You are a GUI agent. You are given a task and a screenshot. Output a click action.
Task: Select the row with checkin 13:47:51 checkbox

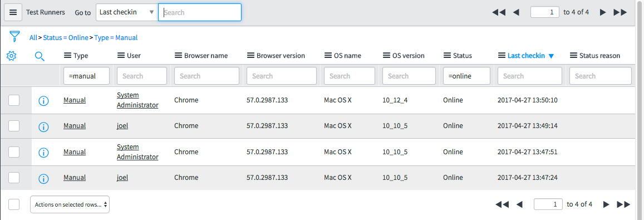pyautogui.click(x=14, y=151)
